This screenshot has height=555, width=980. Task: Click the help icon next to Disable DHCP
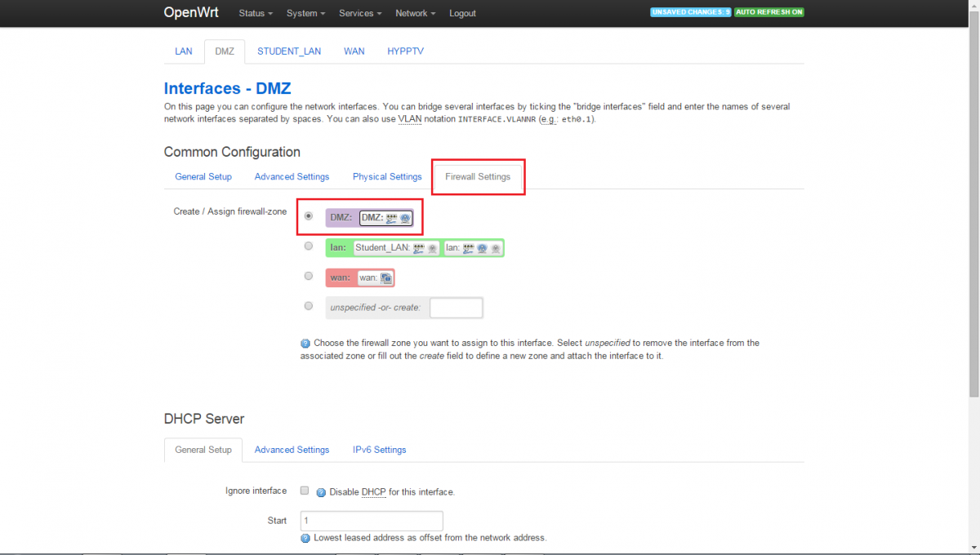click(x=321, y=492)
